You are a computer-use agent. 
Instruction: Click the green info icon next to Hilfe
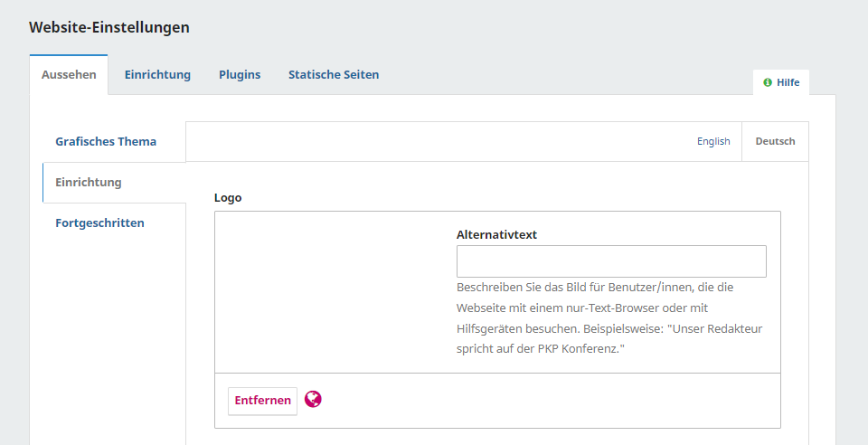coord(768,82)
